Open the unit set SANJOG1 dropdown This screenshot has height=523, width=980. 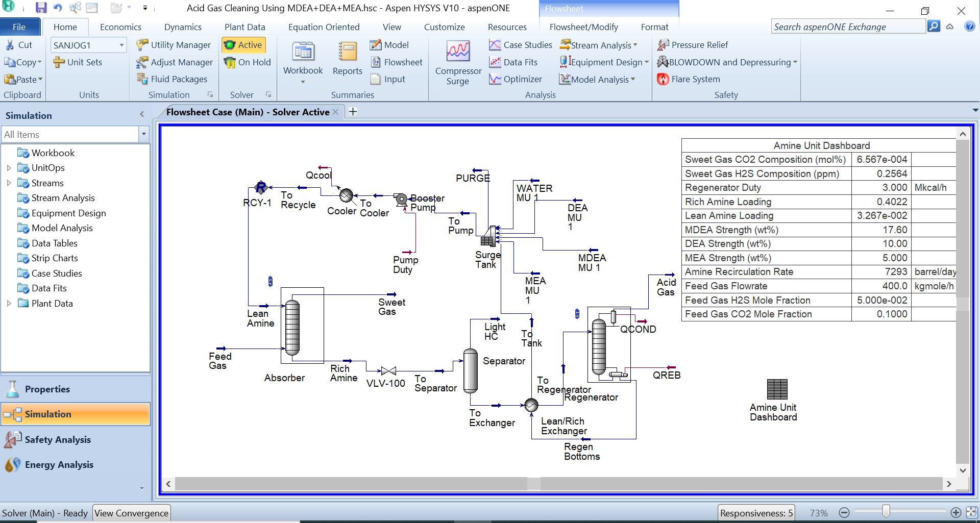(121, 45)
